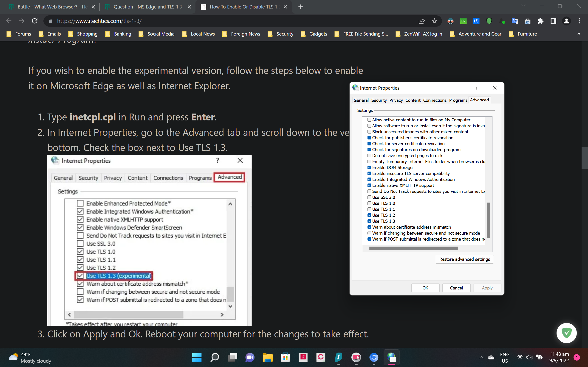The image size is (588, 367).
Task: Enable the Use TLS 1.1 checkbox
Action: (369, 209)
